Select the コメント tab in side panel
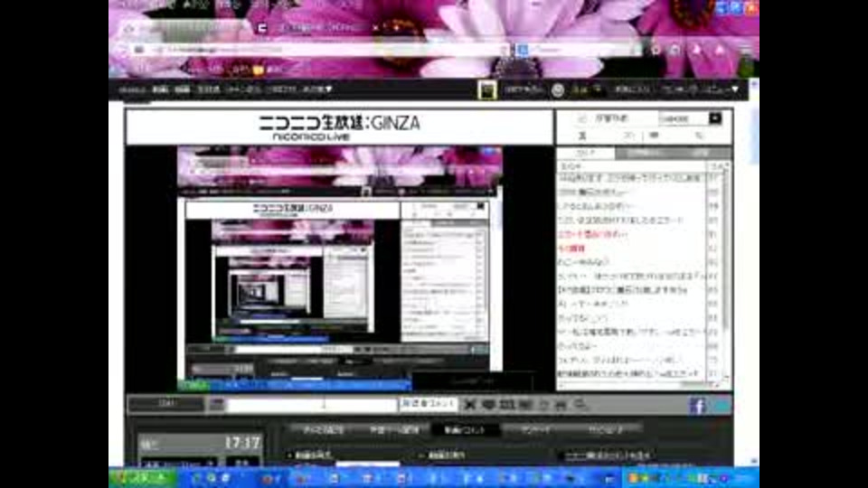 click(x=586, y=153)
